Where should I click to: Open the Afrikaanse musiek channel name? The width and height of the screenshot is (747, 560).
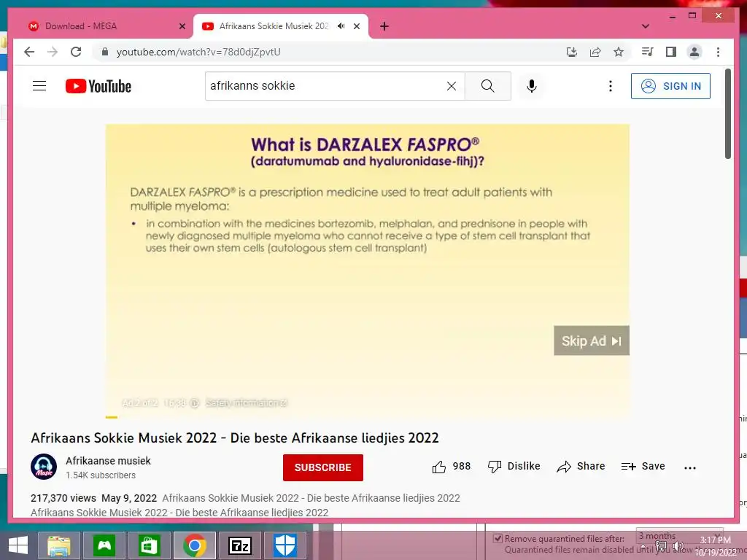click(108, 461)
